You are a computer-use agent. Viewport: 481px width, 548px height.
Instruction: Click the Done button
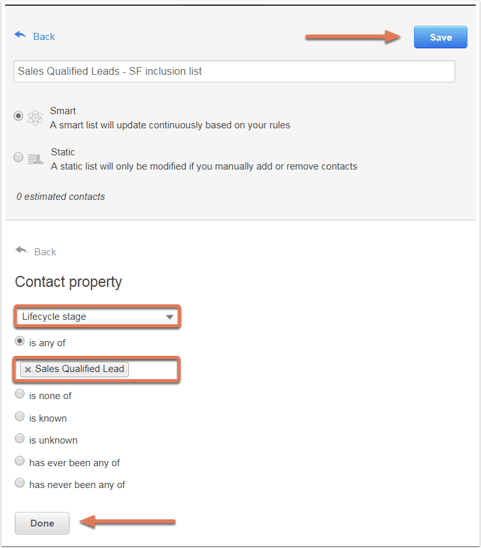42,523
